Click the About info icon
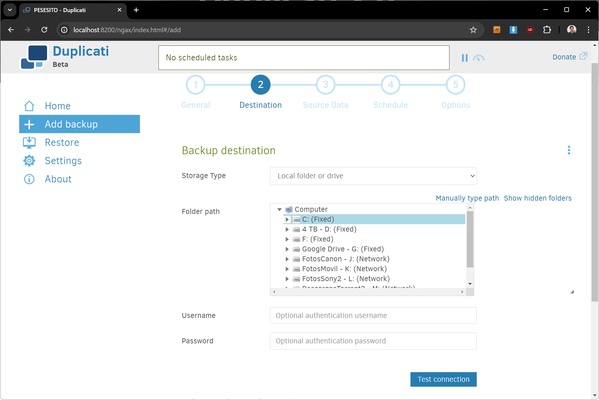The image size is (599, 400). pos(29,179)
